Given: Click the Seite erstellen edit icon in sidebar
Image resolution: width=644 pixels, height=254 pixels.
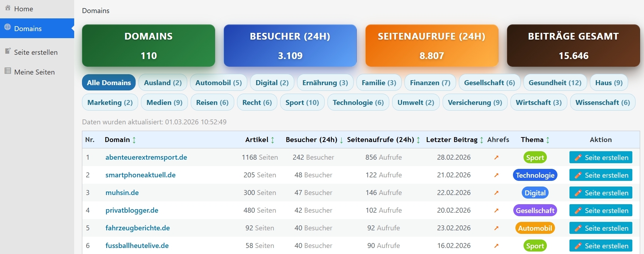Looking at the screenshot, I should tap(8, 51).
